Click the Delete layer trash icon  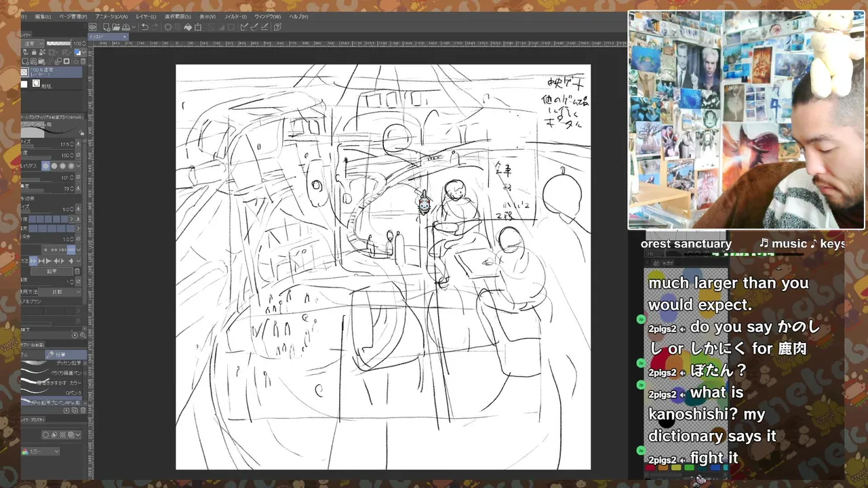(x=83, y=61)
